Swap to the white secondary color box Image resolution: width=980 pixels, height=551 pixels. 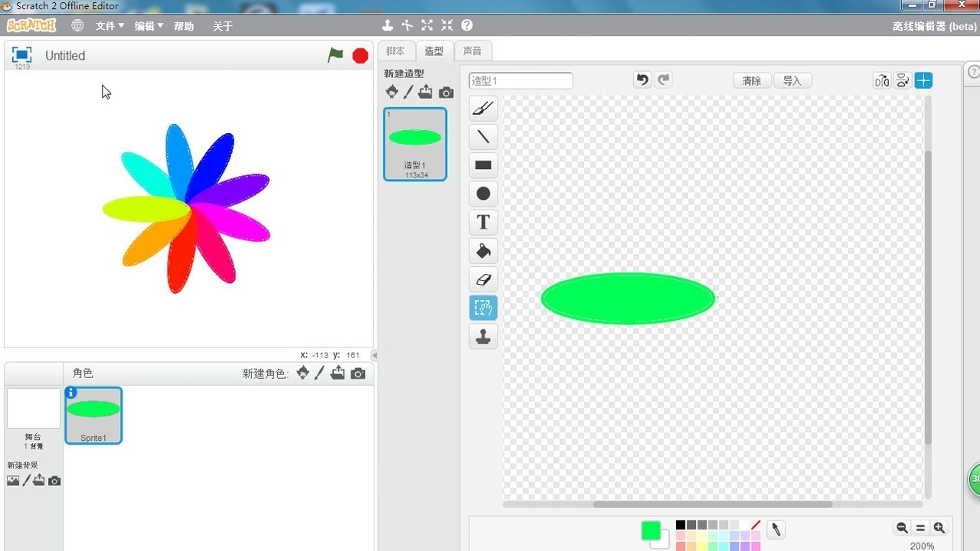coord(660,542)
